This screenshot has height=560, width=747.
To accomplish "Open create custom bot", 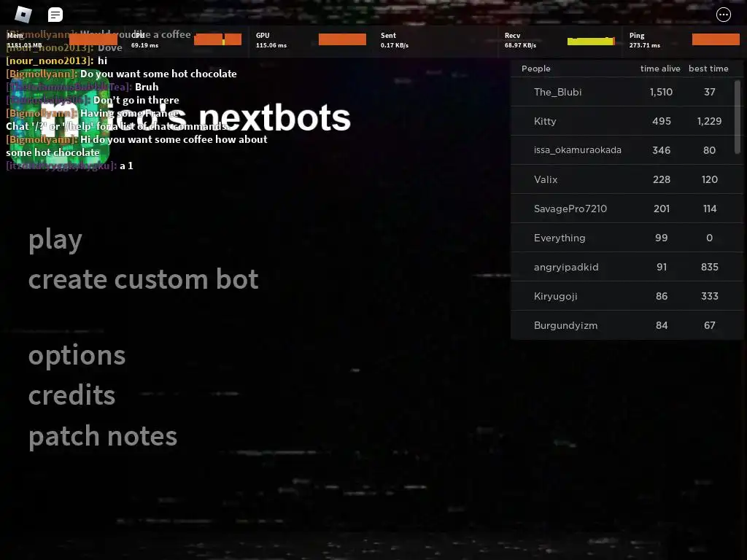I will pyautogui.click(x=144, y=279).
